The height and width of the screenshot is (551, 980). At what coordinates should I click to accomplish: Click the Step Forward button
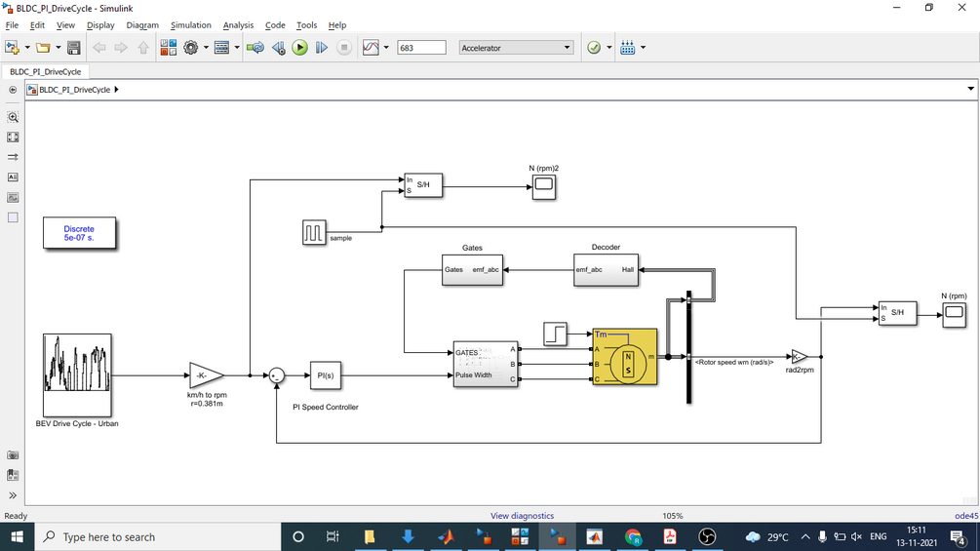pos(321,48)
